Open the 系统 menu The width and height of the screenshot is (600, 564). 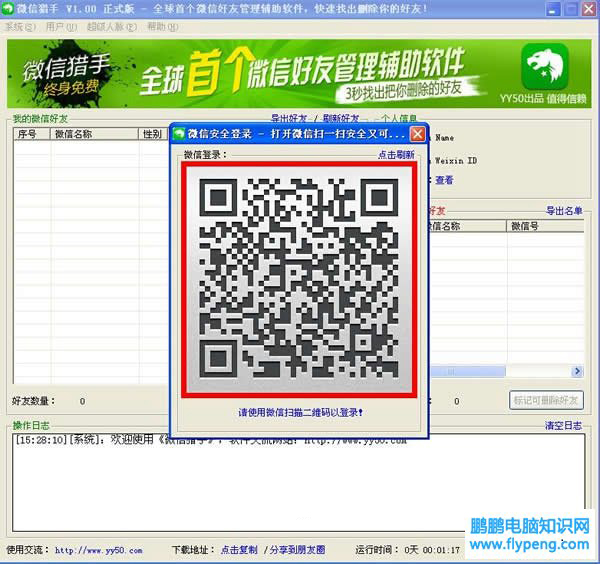(x=20, y=27)
